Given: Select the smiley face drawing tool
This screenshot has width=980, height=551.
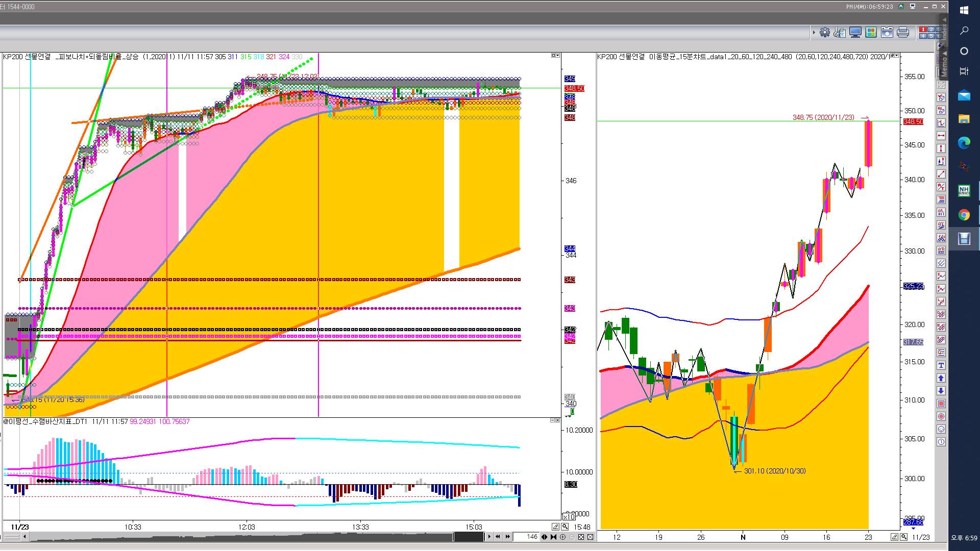Looking at the screenshot, I should 941,429.
